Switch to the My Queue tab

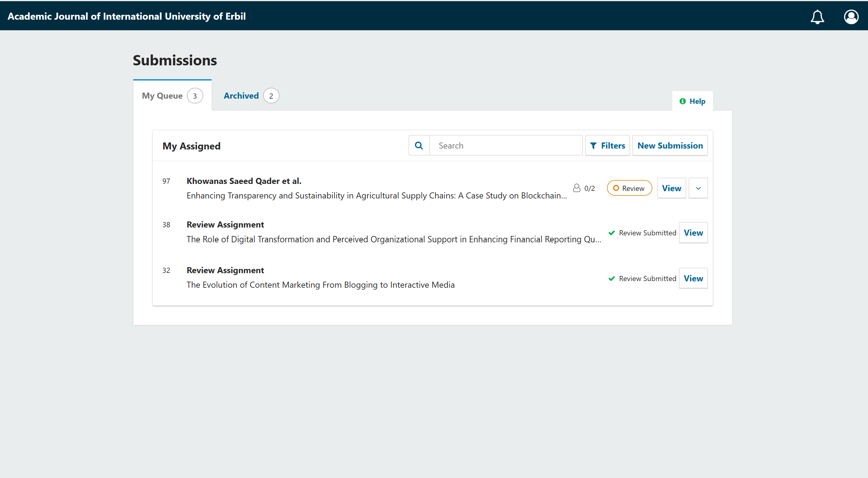tap(172, 95)
